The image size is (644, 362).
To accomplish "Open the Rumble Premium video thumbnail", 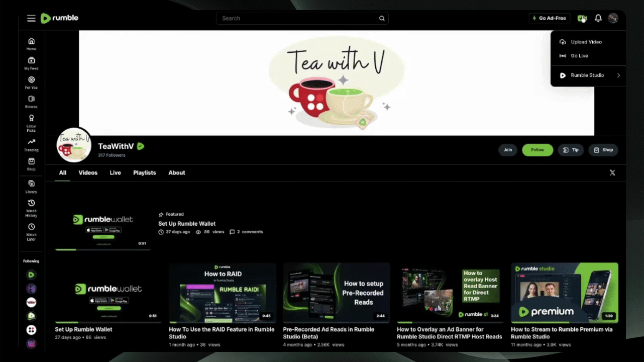I will click(x=565, y=293).
